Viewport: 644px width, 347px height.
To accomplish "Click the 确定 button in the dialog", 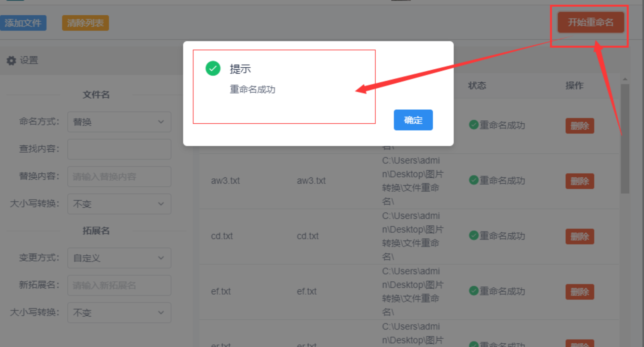I will (413, 120).
